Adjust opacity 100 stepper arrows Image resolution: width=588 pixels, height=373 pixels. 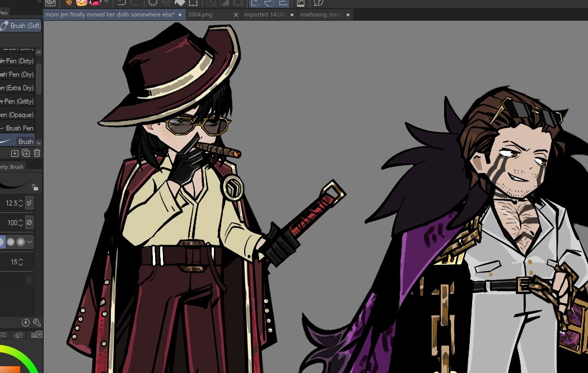coord(21,223)
